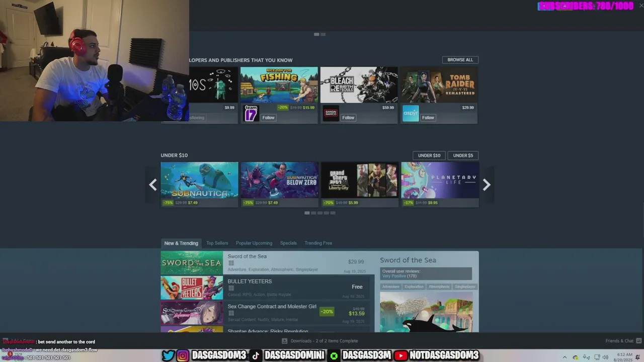Click the Adventure tag in preview panel
644x362 pixels.
(390, 287)
